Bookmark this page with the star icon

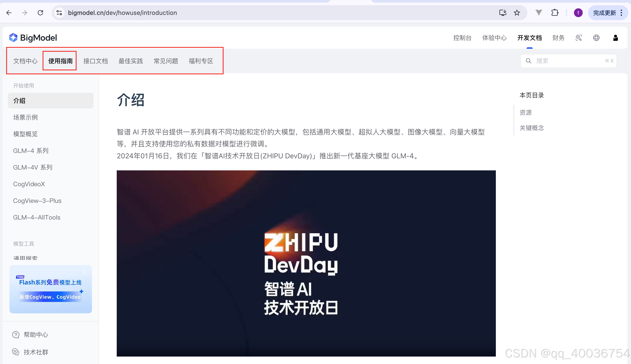click(x=517, y=13)
